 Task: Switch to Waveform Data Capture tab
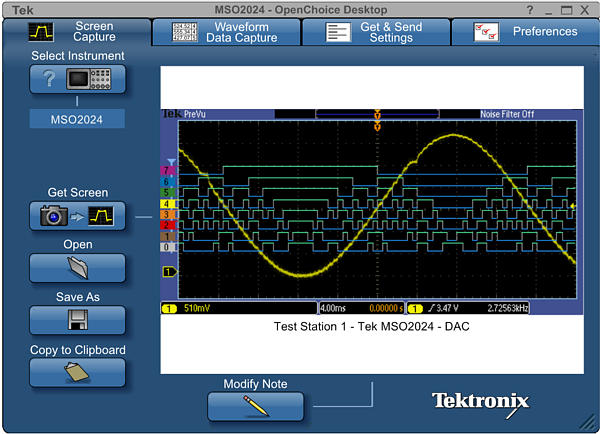pos(225,32)
